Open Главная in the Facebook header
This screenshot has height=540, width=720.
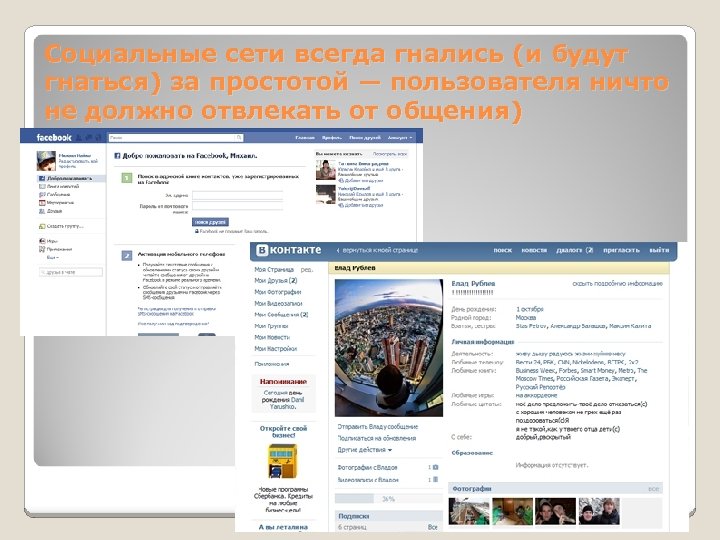click(305, 138)
